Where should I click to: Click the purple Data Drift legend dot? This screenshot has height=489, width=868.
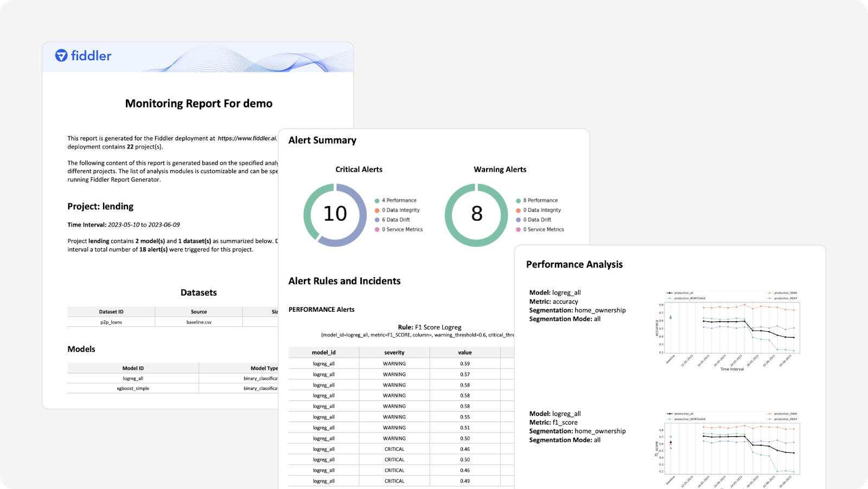378,220
